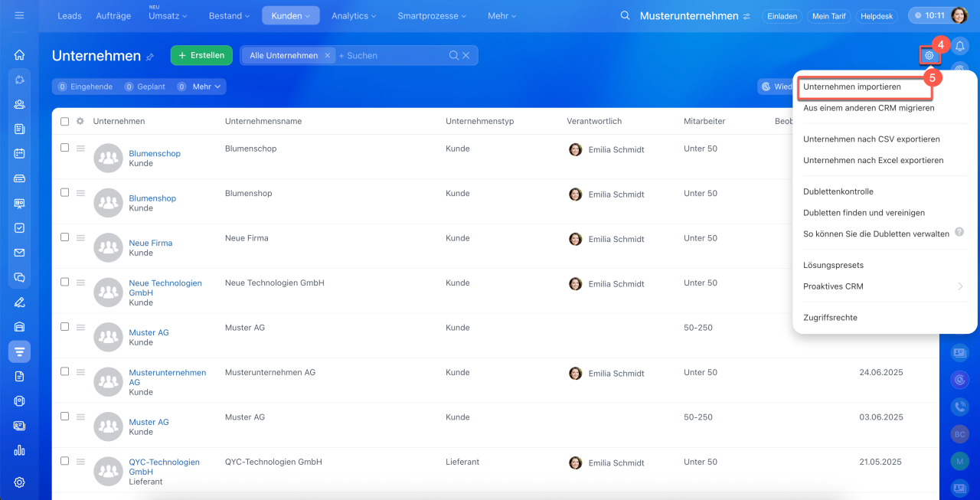
Task: Expand the Kunden dropdown in top navigation
Action: (291, 16)
